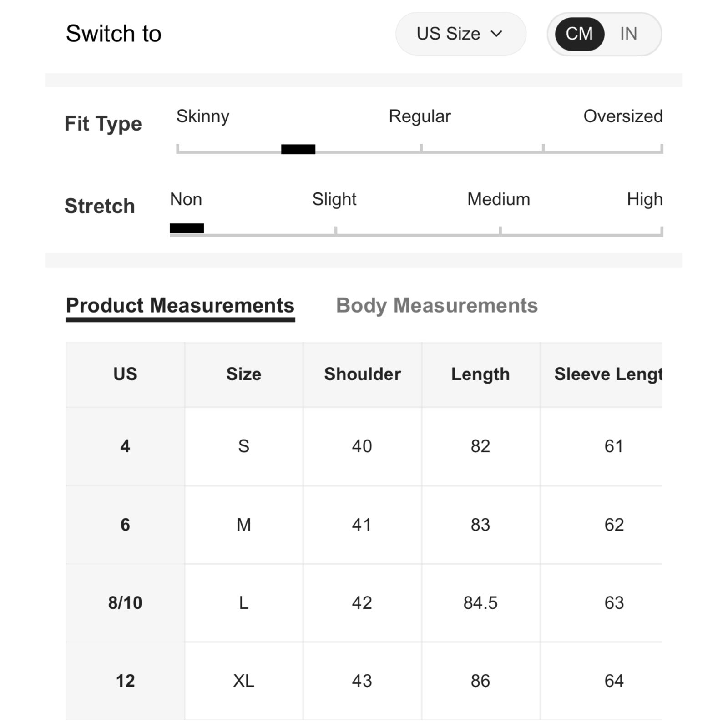Click the Fit Type slider marker

click(298, 149)
